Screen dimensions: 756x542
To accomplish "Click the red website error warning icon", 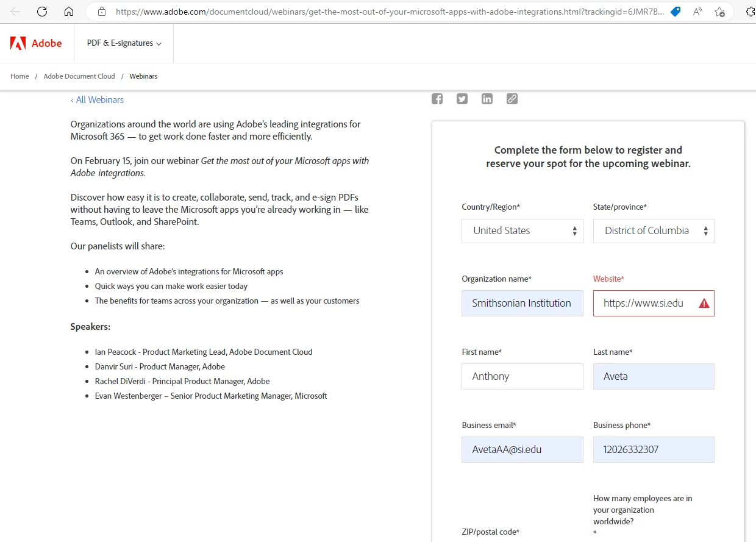I will coord(704,303).
